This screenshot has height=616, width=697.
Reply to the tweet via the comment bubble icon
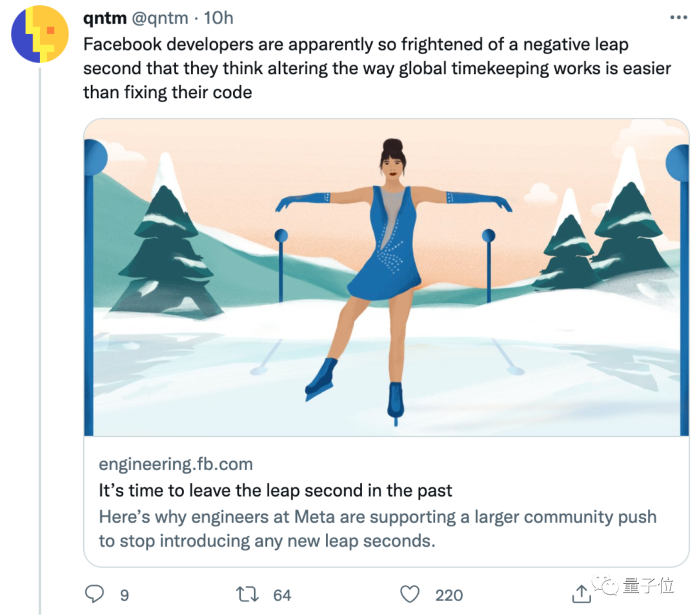[94, 595]
